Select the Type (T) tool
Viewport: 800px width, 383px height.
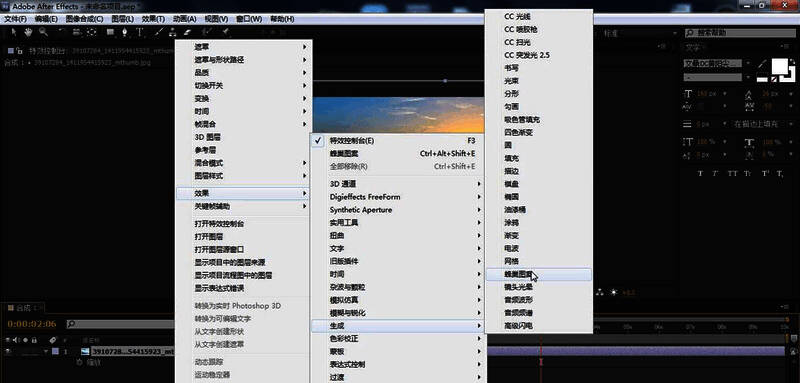140,32
